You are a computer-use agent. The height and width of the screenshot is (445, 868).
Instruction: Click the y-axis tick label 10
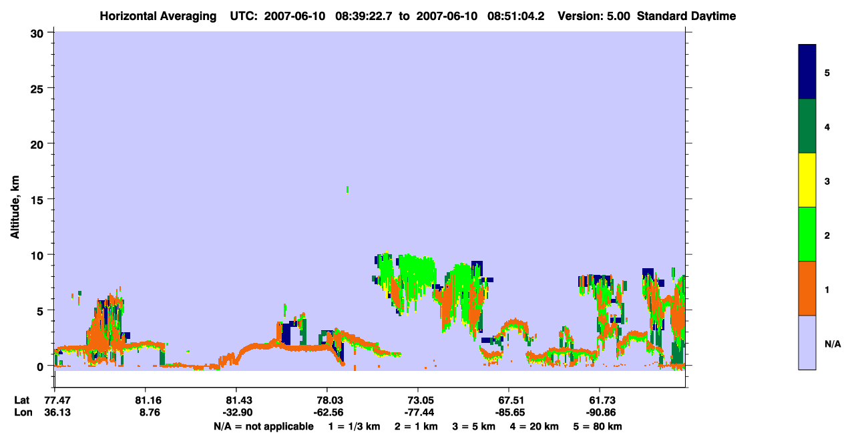(x=39, y=255)
